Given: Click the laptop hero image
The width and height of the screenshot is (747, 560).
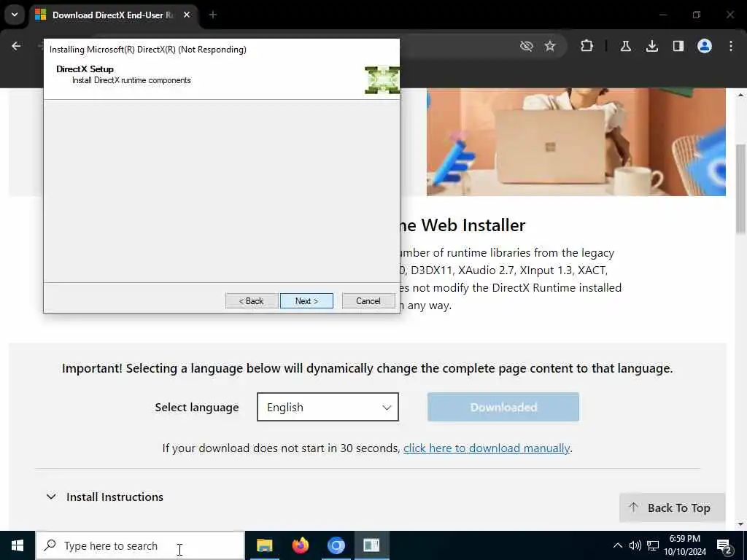Looking at the screenshot, I should 576,142.
